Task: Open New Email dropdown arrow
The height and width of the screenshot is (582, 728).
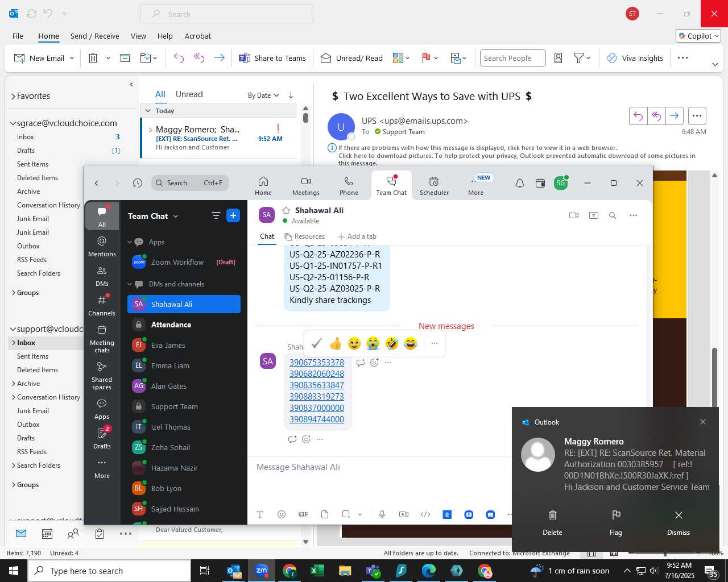Action: (72, 58)
